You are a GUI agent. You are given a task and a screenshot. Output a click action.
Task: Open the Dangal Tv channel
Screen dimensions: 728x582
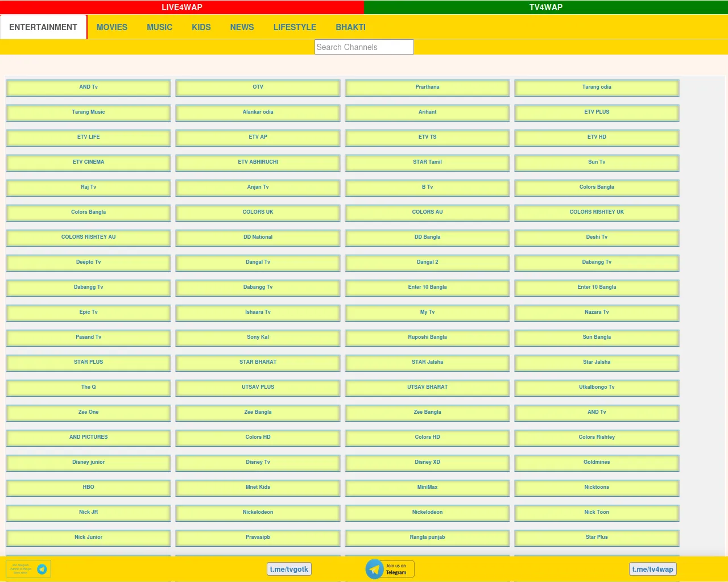(x=258, y=263)
